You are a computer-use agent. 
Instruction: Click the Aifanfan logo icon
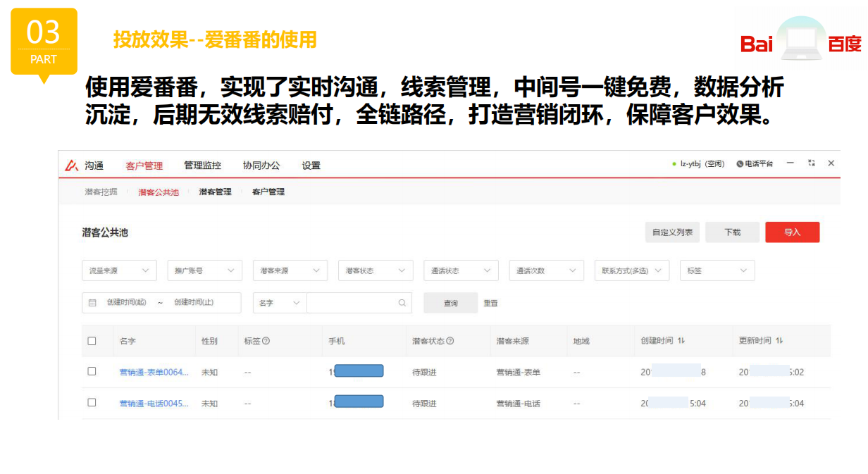pos(71,166)
